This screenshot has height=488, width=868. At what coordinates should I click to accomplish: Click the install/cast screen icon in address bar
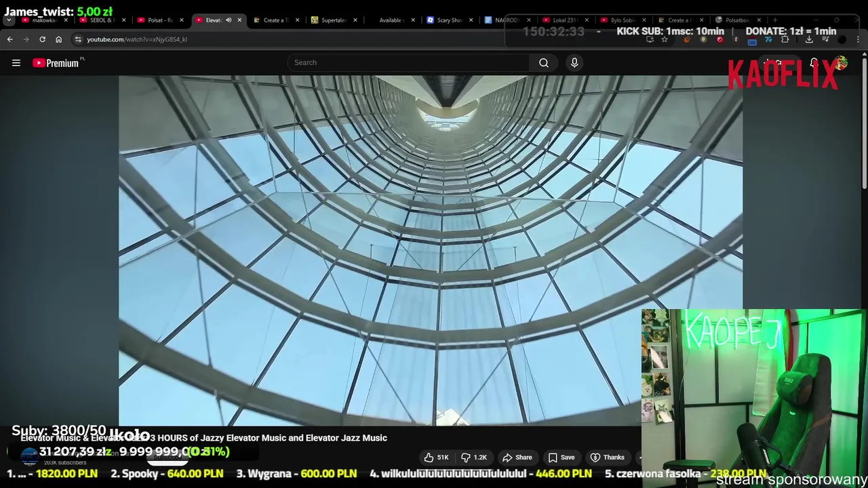pyautogui.click(x=650, y=39)
